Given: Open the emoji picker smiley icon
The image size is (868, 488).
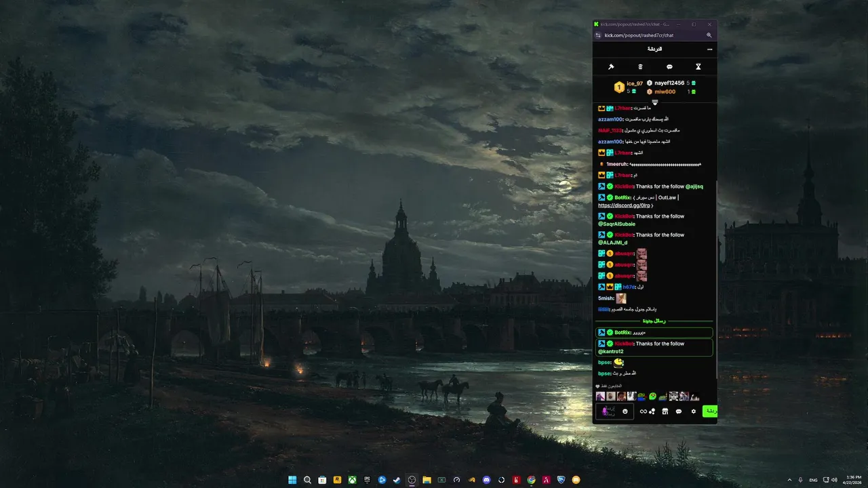Looking at the screenshot, I should (625, 411).
